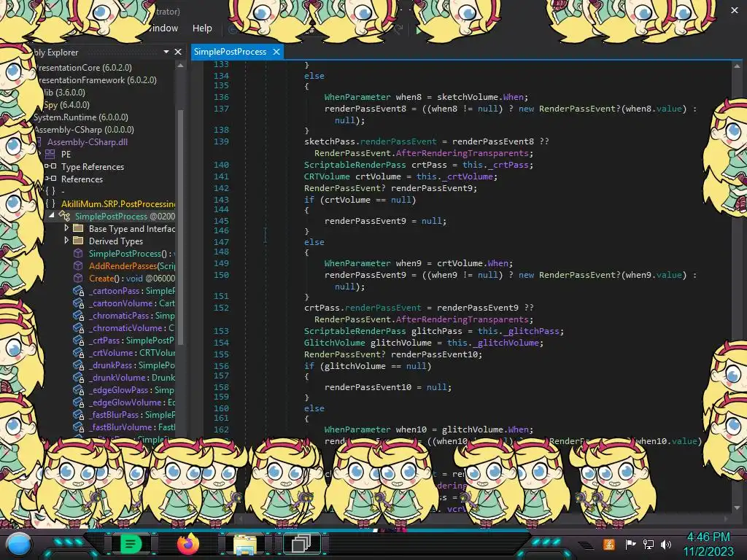Click the Derived Types folder icon
Viewport: 747px width, 560px height.
[78, 241]
